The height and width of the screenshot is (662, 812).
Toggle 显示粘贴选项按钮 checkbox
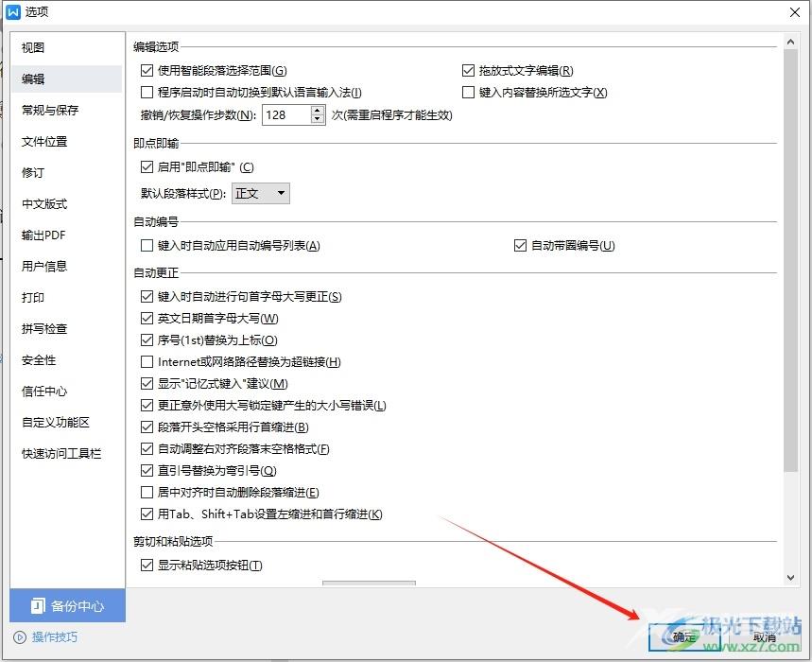tap(147, 566)
